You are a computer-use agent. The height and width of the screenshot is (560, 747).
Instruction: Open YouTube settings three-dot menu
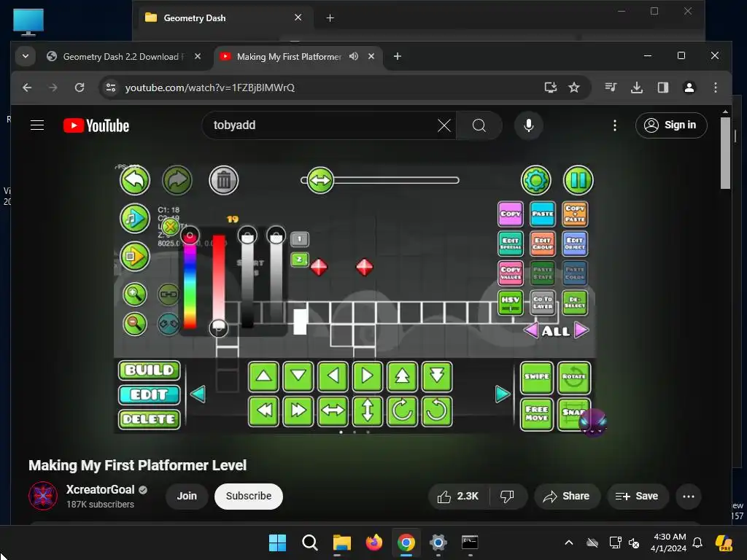click(x=614, y=125)
